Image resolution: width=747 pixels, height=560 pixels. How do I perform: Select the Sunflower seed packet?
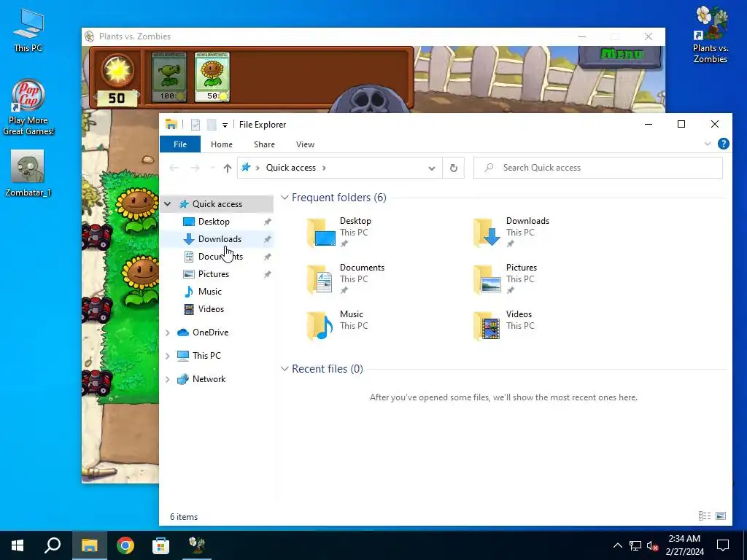(x=212, y=77)
